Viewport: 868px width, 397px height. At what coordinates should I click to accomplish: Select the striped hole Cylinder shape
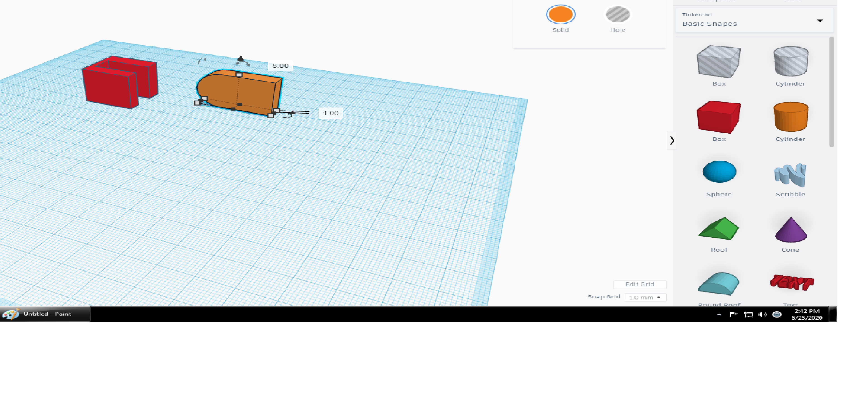790,61
